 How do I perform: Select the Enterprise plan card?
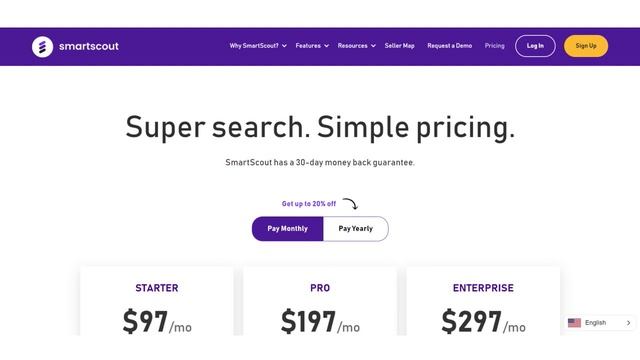coord(483,301)
